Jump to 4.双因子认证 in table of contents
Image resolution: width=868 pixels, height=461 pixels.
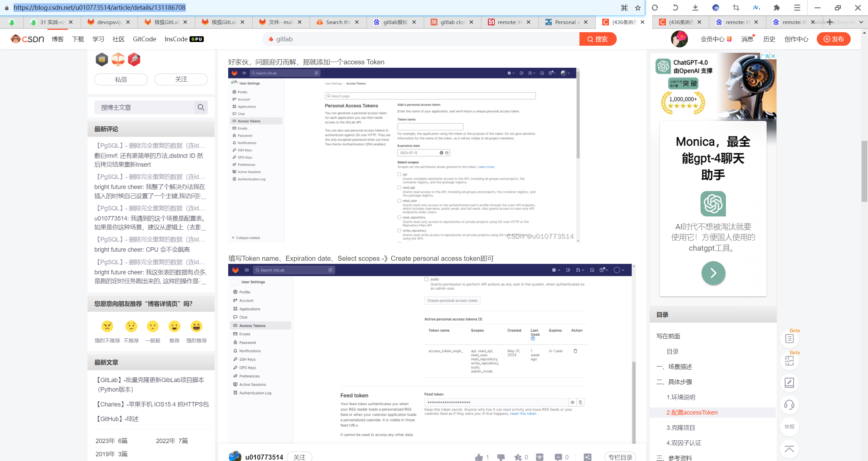tap(684, 443)
